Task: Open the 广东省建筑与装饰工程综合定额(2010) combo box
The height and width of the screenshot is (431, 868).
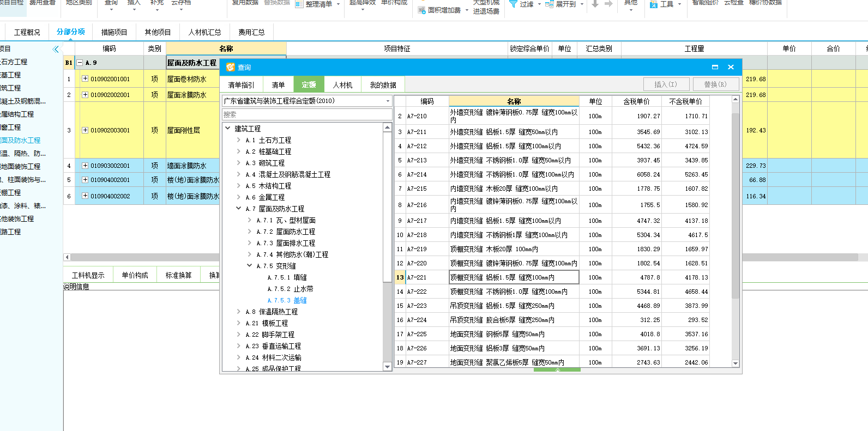Action: 307,101
